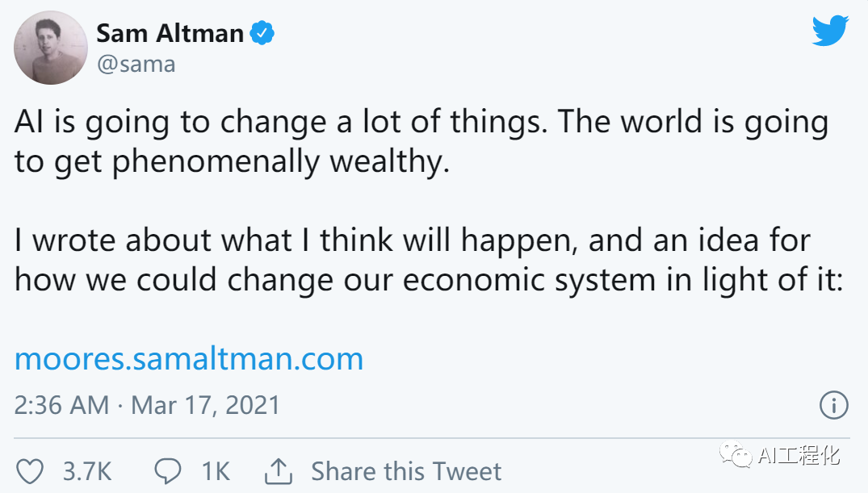The height and width of the screenshot is (493, 868).
Task: Click the AI工程化 watermark text
Action: tap(799, 456)
